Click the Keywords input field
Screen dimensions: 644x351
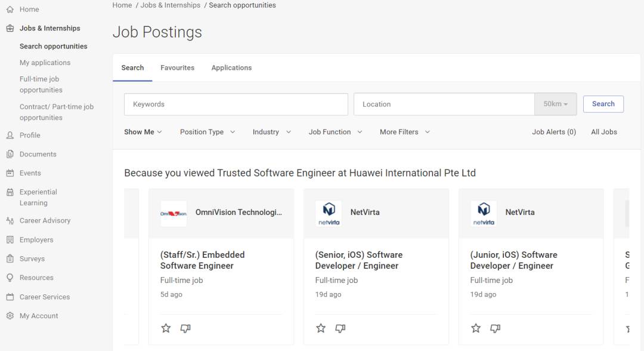[236, 104]
